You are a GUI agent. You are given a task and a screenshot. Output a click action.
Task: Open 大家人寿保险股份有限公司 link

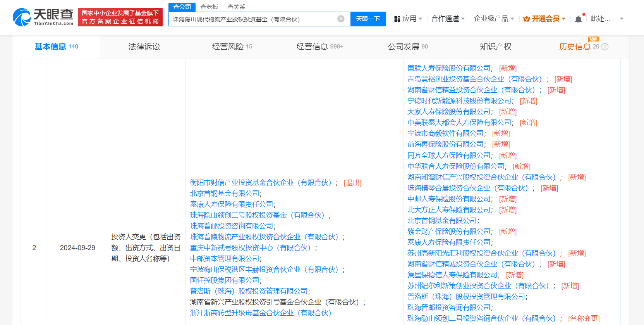tap(449, 112)
